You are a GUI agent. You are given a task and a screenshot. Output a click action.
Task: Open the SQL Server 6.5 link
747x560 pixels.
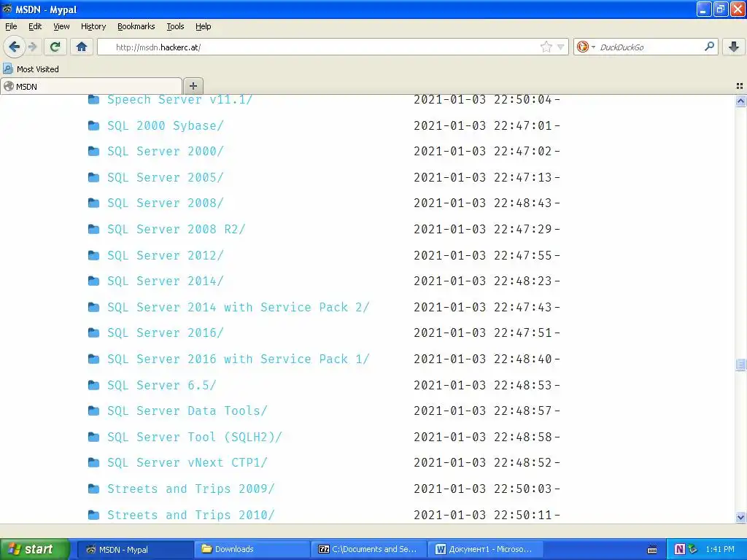coord(161,385)
